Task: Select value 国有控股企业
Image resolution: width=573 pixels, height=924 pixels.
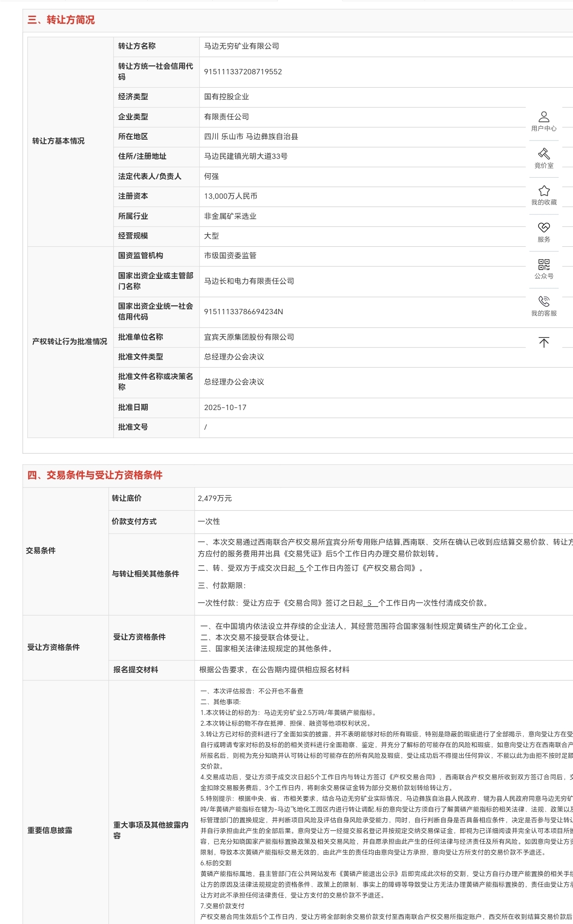Action: (227, 97)
